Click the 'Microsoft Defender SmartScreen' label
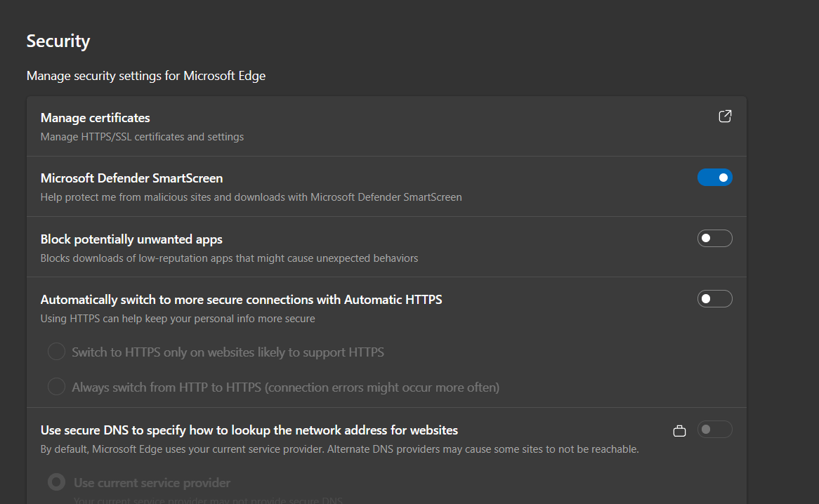Screen dimensions: 819x504 click(131, 178)
